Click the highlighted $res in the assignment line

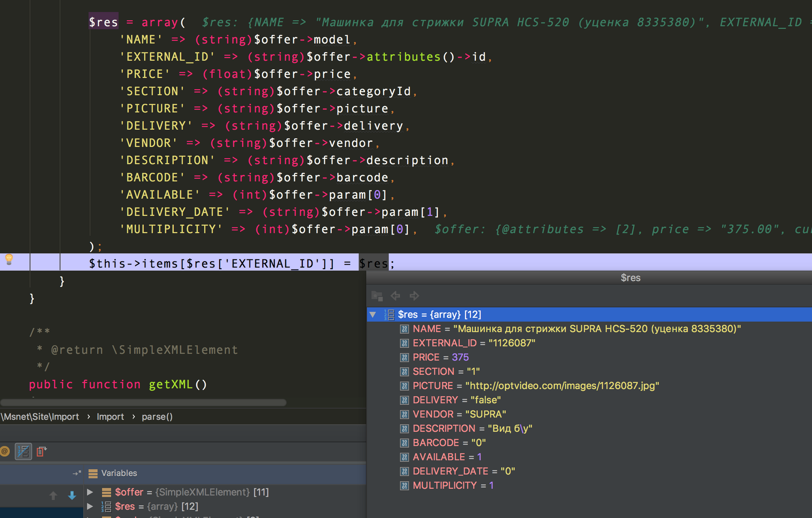coord(373,264)
